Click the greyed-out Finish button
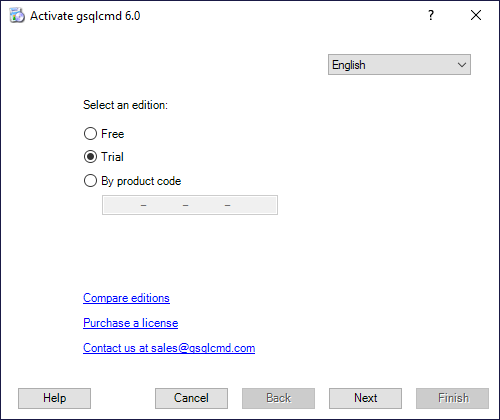This screenshot has height=420, width=500. coord(452,398)
